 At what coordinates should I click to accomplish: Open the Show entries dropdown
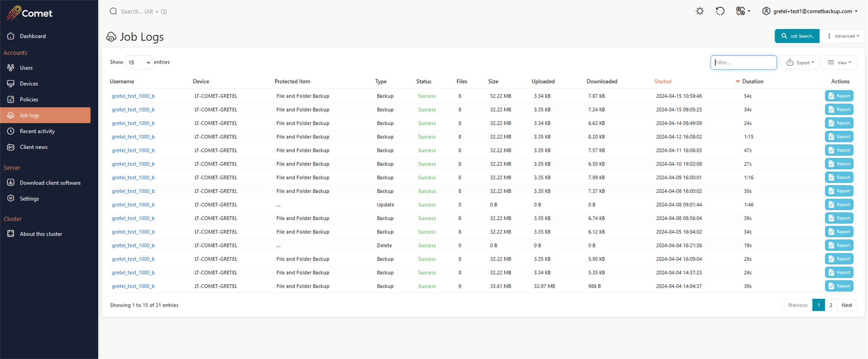tap(138, 62)
